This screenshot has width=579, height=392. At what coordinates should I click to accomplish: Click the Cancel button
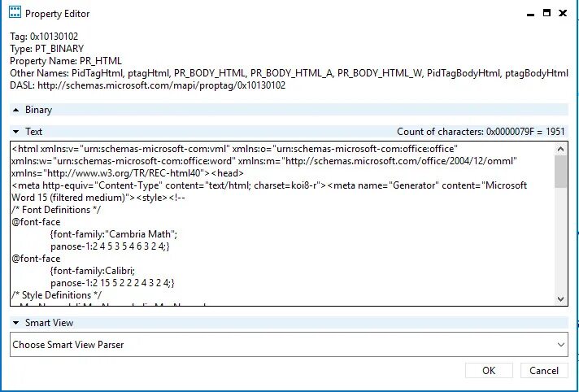tap(544, 371)
